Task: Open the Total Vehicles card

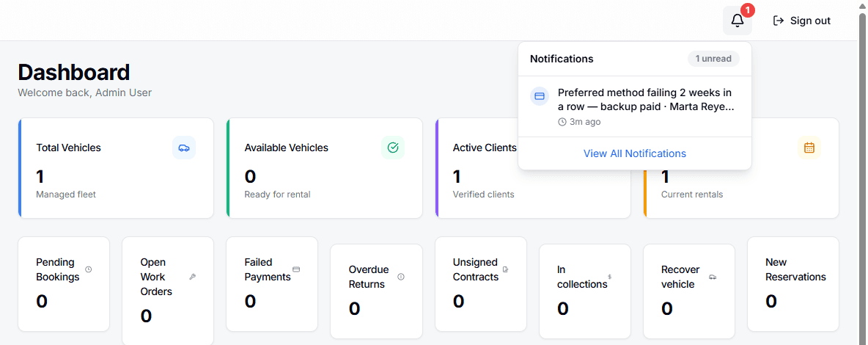Action: point(116,168)
